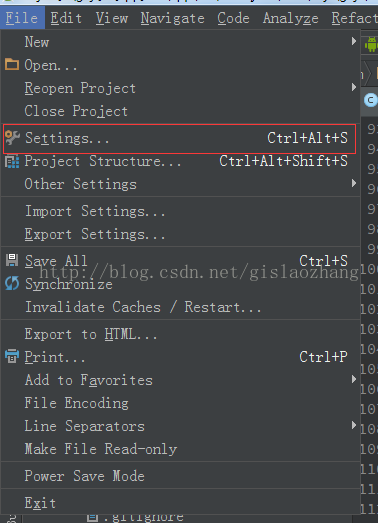The width and height of the screenshot is (378, 523).
Task: Click the Settings wrench icon
Action: tap(13, 138)
